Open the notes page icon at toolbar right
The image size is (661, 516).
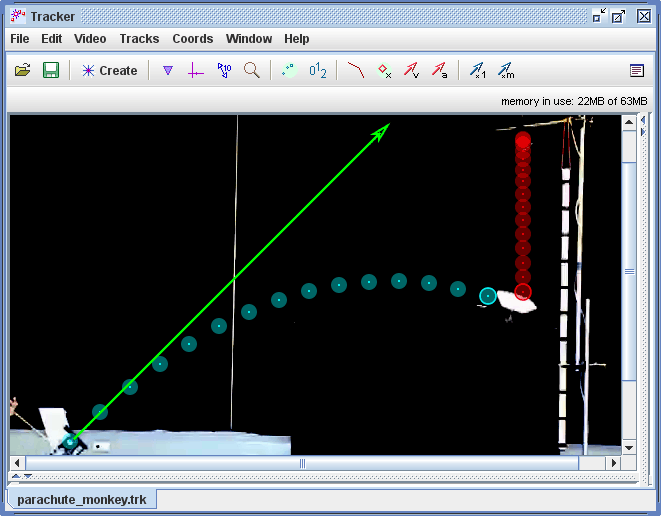point(636,71)
